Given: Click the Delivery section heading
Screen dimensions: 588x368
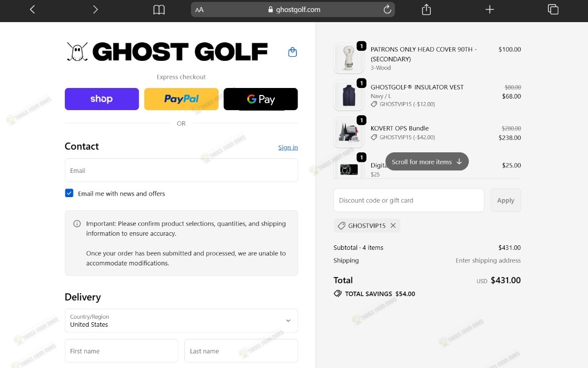Looking at the screenshot, I should 83,297.
